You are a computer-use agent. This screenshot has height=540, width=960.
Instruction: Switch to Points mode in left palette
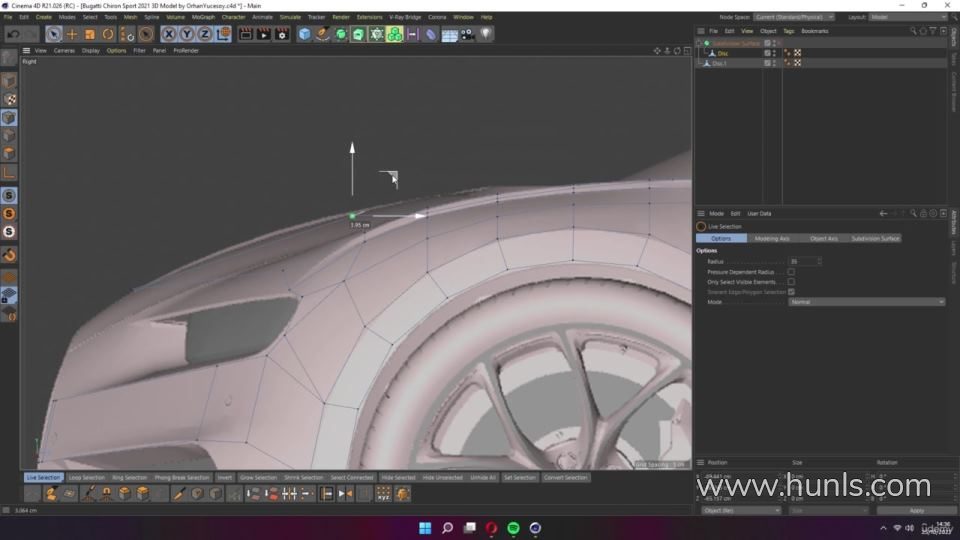pyautogui.click(x=9, y=118)
